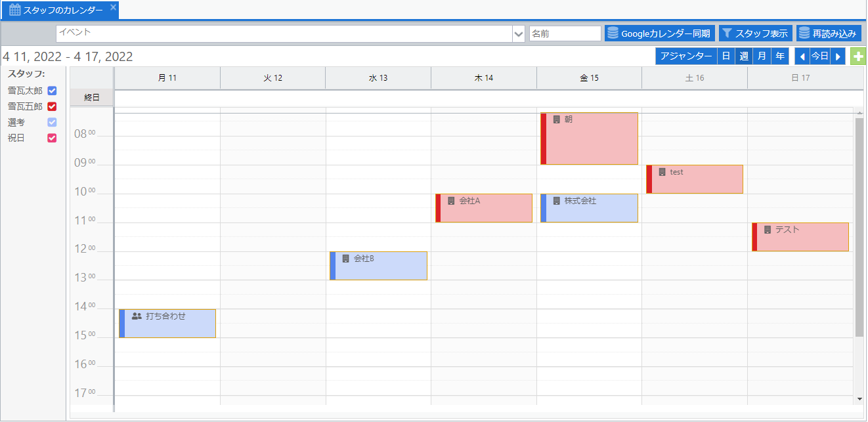The image size is (868, 422).
Task: Open the 会社B event on Wednesday
Action: pos(379,266)
